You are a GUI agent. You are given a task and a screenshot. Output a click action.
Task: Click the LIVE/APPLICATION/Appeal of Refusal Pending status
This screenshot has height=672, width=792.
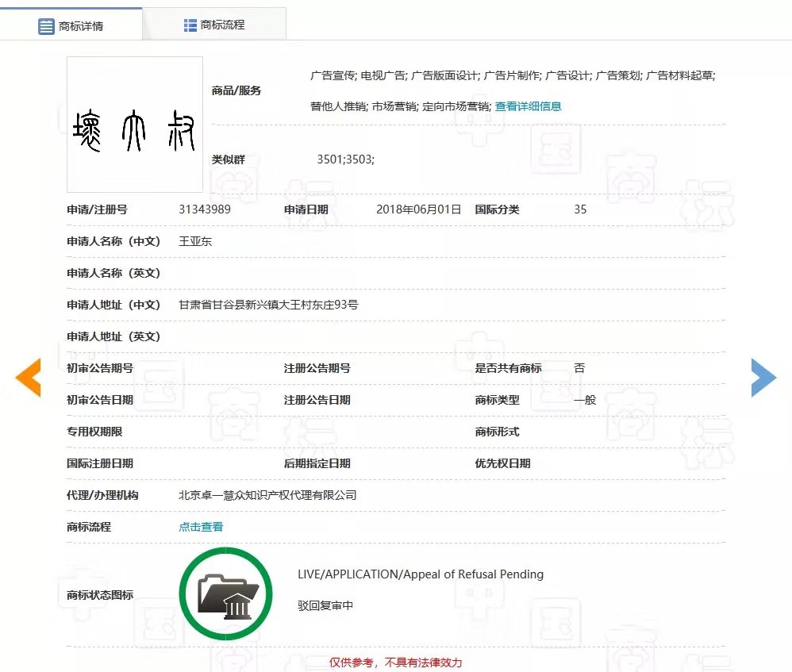point(421,574)
